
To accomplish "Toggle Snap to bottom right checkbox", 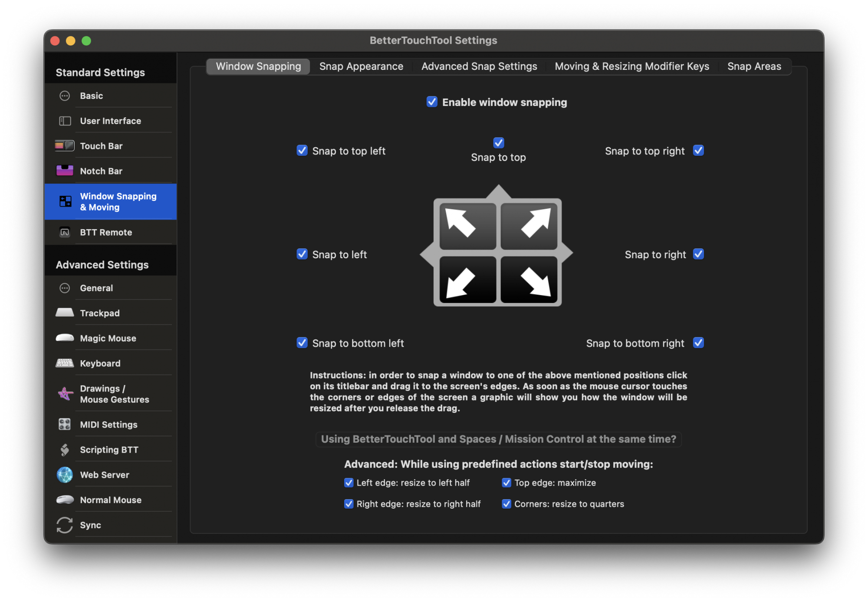I will pyautogui.click(x=698, y=343).
